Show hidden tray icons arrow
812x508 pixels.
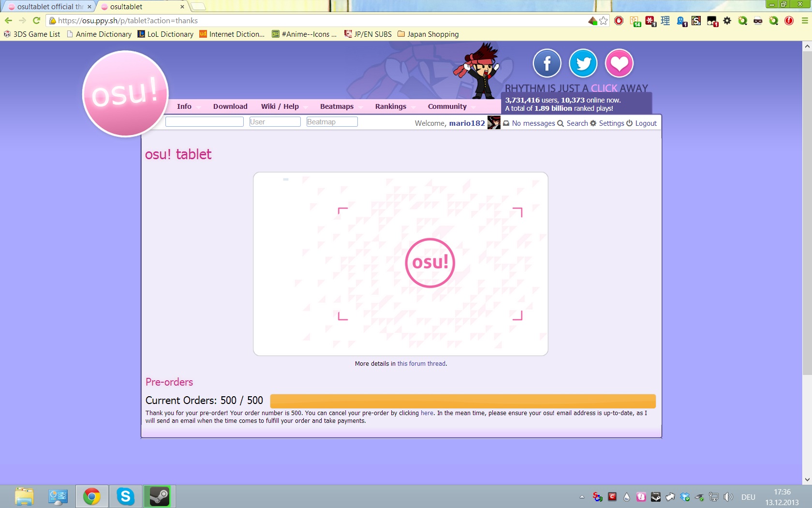tap(582, 497)
